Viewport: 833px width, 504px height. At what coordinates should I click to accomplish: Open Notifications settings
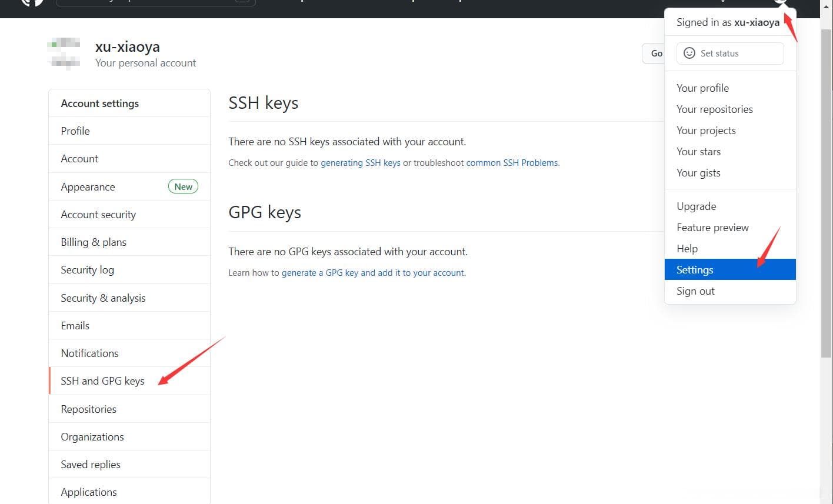(129, 353)
